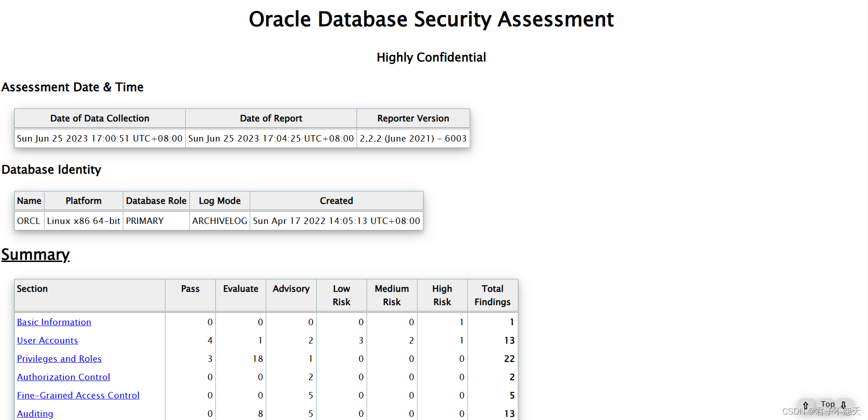Screen dimensions: 868x420
Task: Jump to page Top button
Action: [x=828, y=404]
